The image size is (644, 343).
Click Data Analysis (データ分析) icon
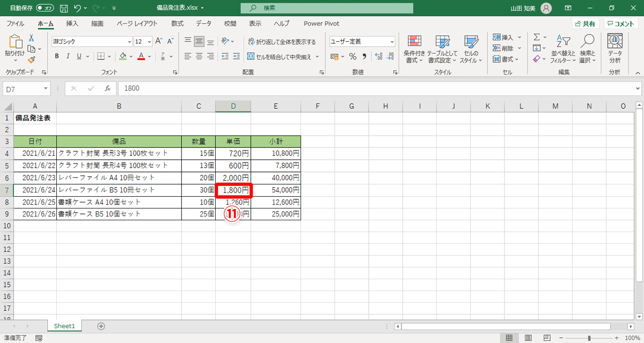(x=614, y=49)
